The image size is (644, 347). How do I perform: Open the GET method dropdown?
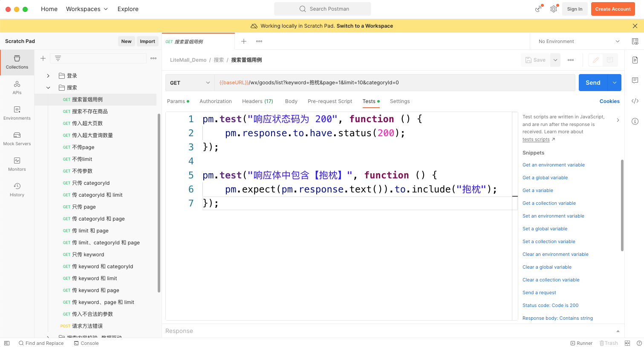[190, 83]
